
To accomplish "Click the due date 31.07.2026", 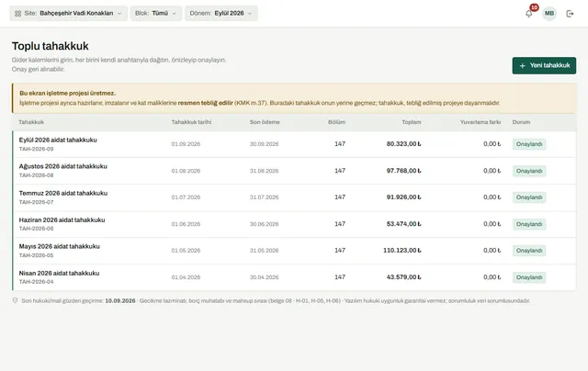I will click(x=264, y=197).
